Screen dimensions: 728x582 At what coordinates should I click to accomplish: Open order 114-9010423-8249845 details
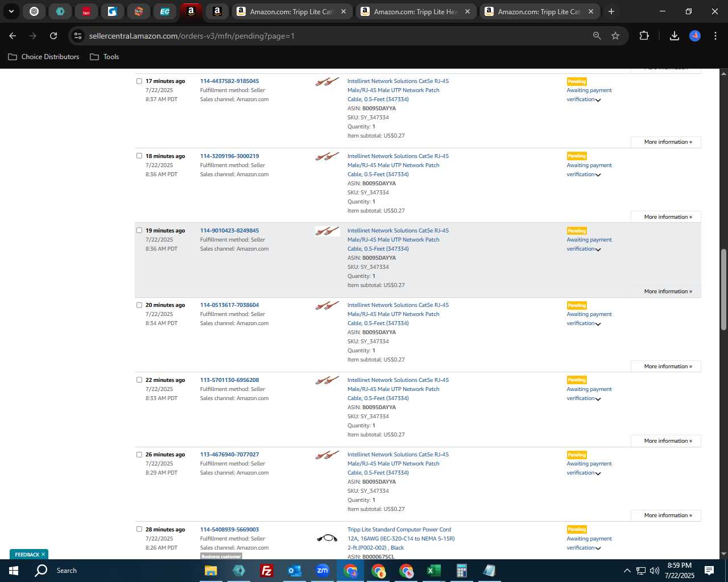(229, 231)
